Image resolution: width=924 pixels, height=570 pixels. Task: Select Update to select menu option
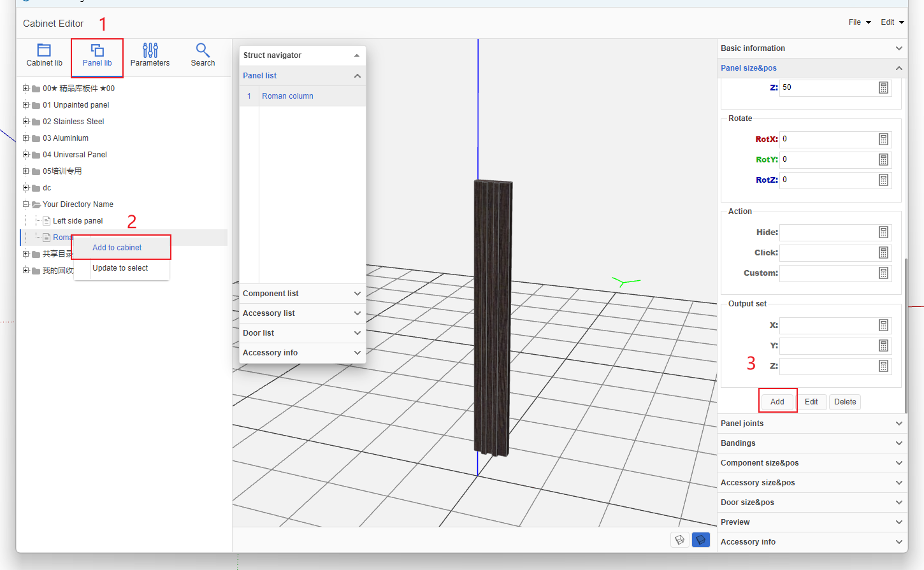click(x=120, y=268)
